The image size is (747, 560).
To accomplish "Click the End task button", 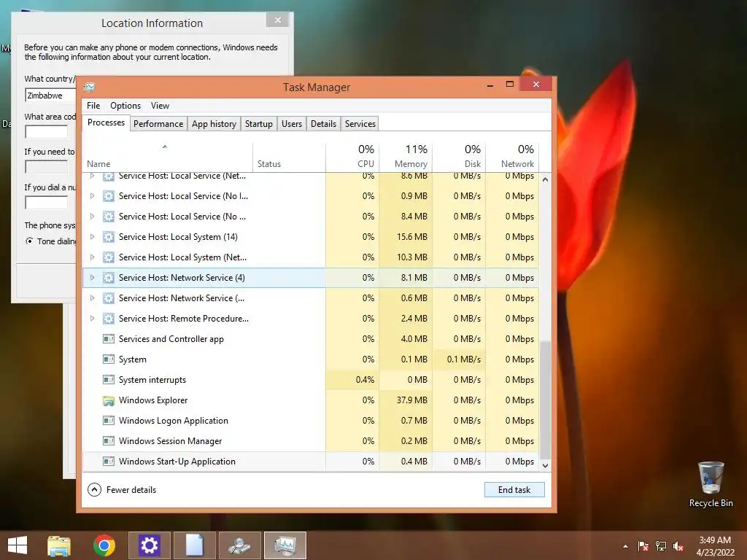I will pos(514,489).
